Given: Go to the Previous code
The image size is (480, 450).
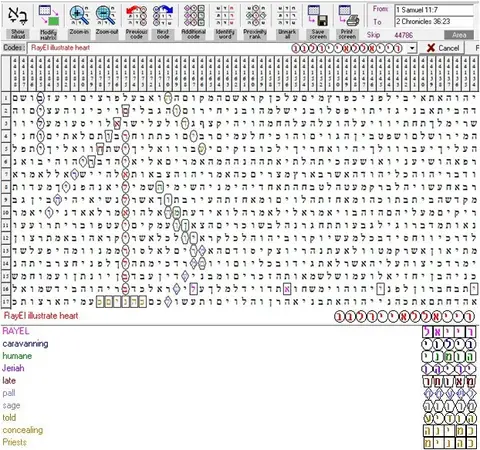Looking at the screenshot, I should 136,21.
